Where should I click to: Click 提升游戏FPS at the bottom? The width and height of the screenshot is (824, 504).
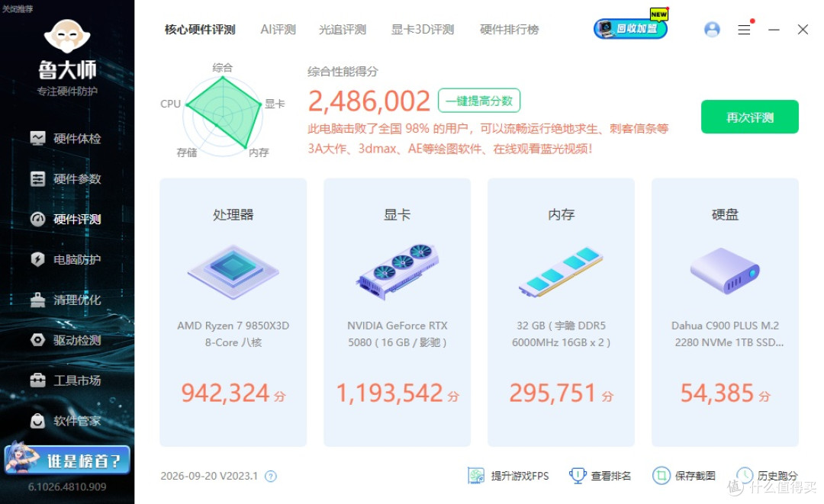[x=508, y=476]
